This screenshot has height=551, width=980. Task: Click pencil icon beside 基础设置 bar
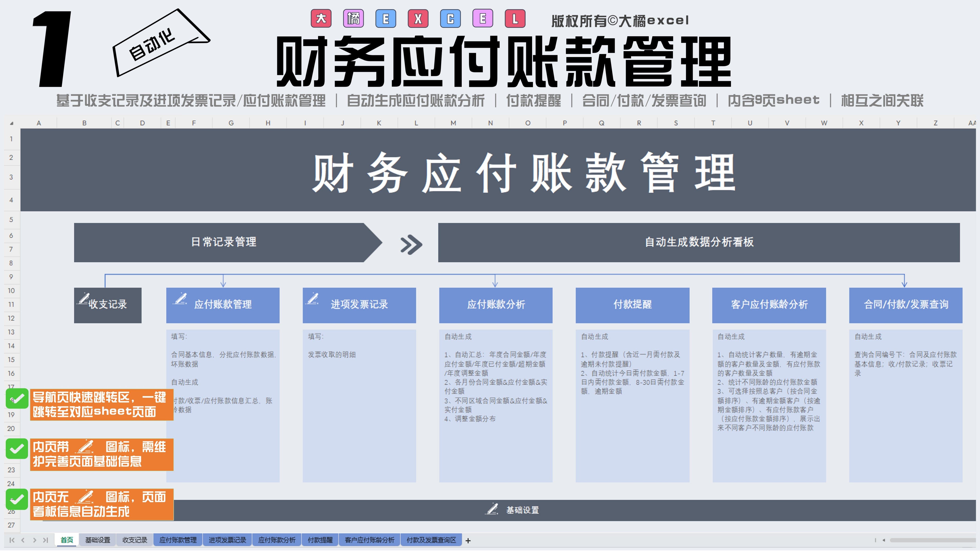[492, 509]
